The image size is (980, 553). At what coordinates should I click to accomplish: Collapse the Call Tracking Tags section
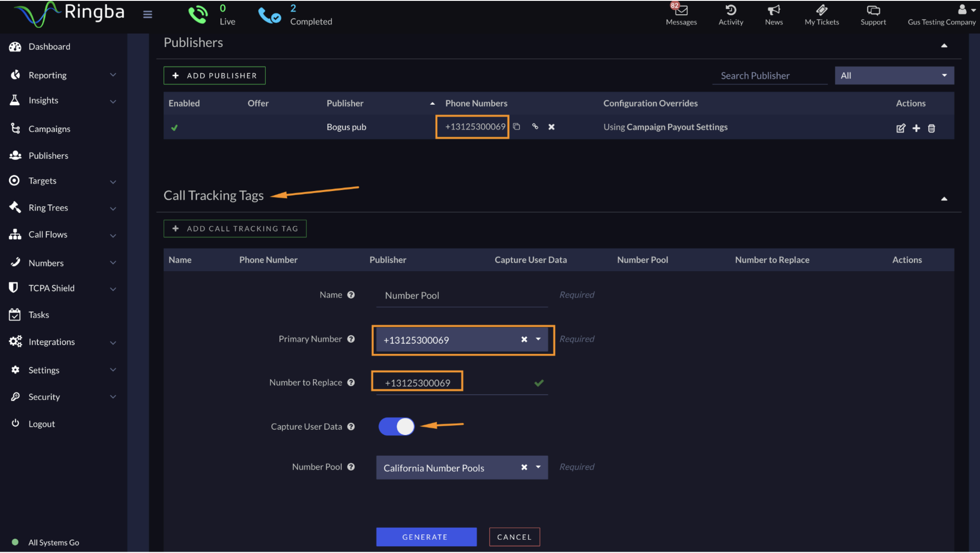tap(944, 199)
